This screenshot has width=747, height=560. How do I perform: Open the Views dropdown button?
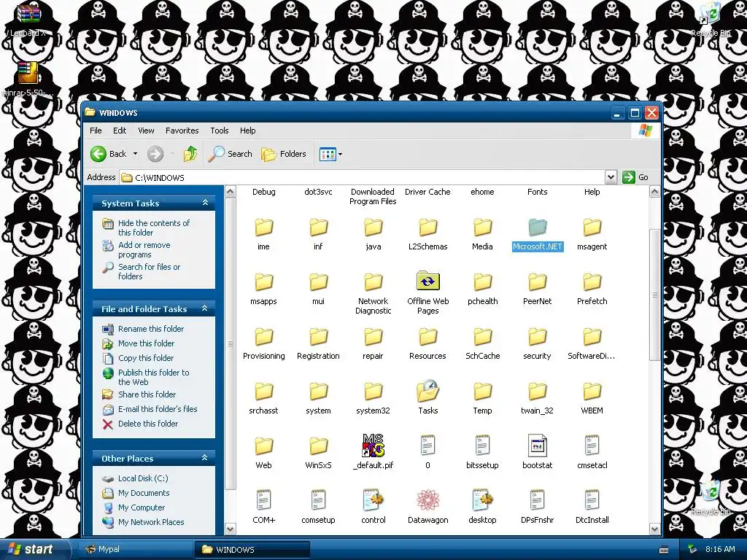[x=330, y=154]
